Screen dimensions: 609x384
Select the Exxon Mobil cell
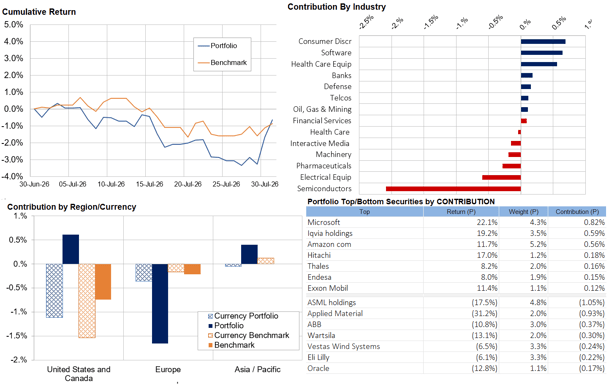point(327,288)
